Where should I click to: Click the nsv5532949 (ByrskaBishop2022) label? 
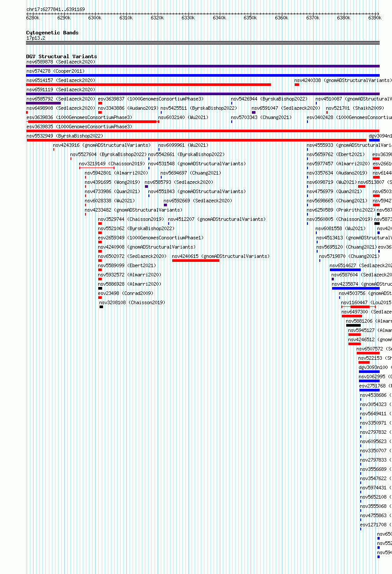click(x=65, y=136)
